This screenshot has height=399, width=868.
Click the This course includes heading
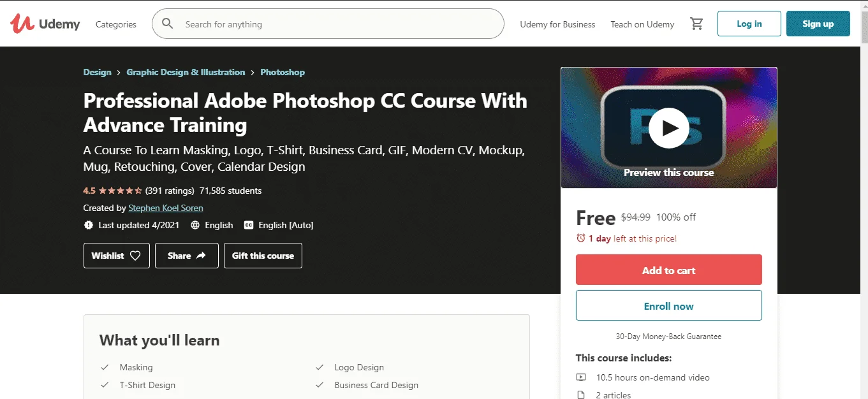click(624, 358)
